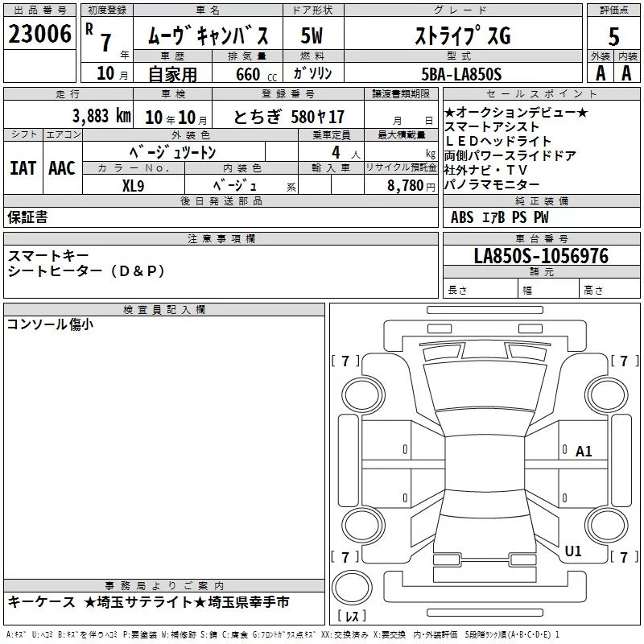This screenshot has width=644, height=644.
Task: Click the A1 damage mark on diagram
Action: tap(583, 452)
